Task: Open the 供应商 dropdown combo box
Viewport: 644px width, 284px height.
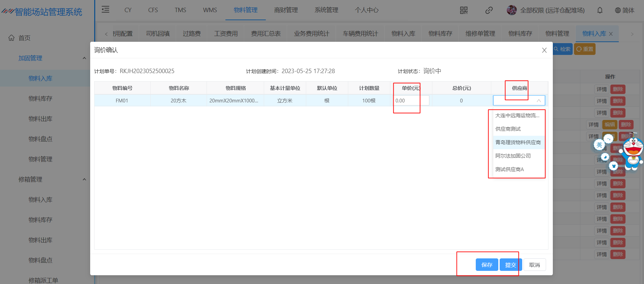Action: pyautogui.click(x=518, y=101)
